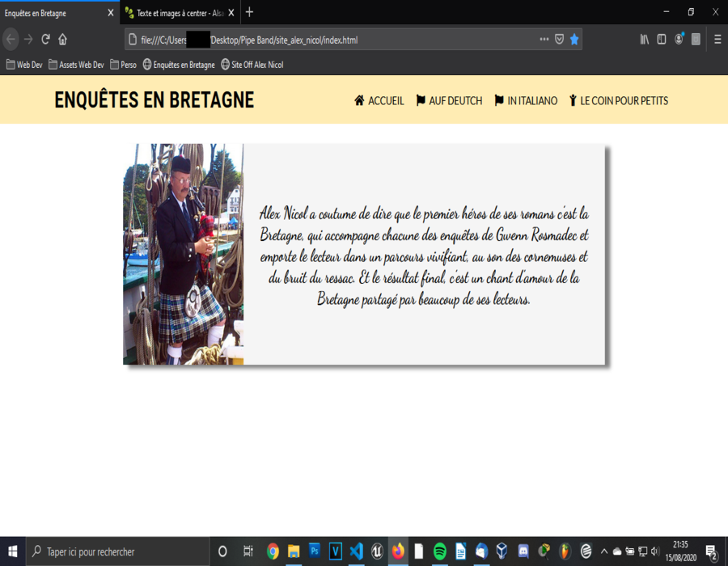This screenshot has width=728, height=566.
Task: Go to the ACCUEIL nav link
Action: [379, 101]
